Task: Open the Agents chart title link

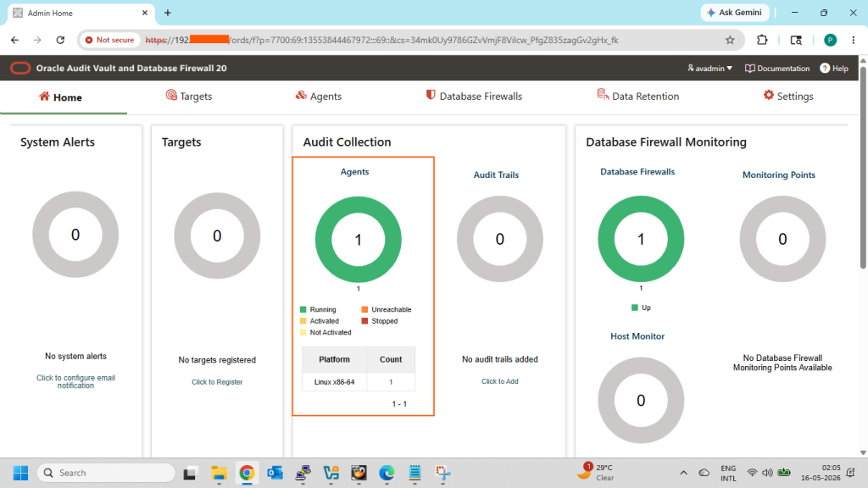Action: (355, 171)
